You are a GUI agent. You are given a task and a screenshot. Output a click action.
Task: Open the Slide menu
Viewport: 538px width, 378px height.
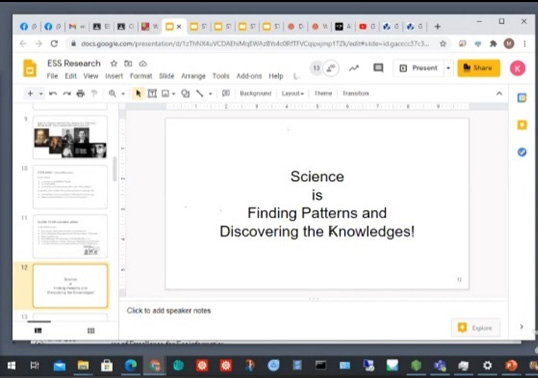(x=166, y=76)
